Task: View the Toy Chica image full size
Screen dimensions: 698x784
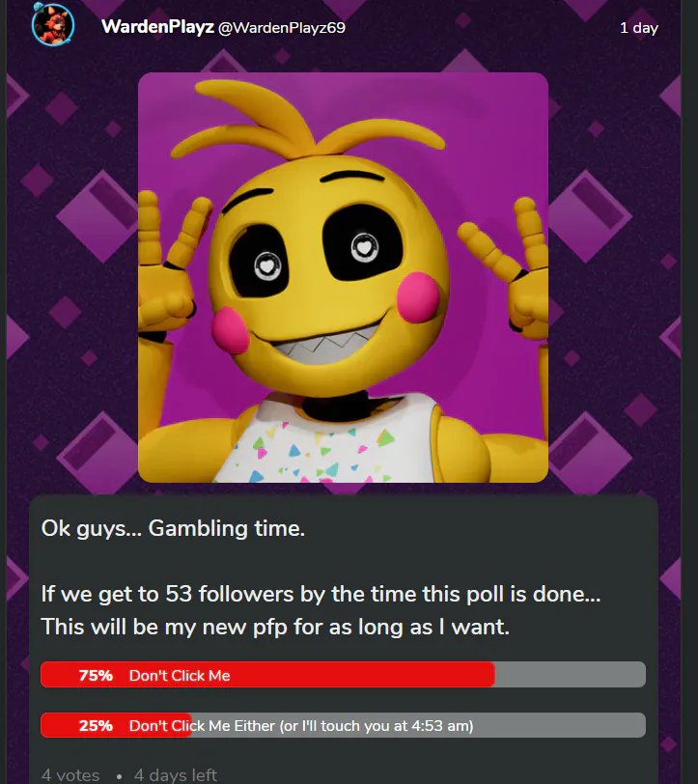Action: [343, 277]
